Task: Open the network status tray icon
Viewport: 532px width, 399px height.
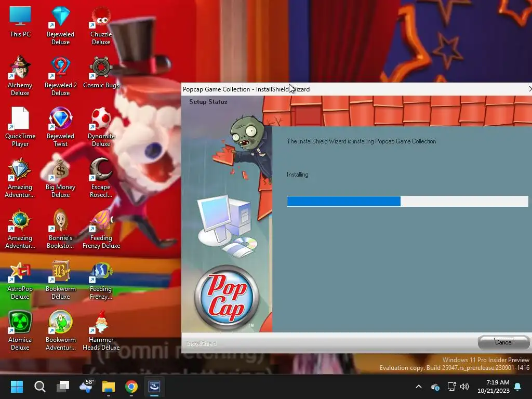Action: (451, 387)
